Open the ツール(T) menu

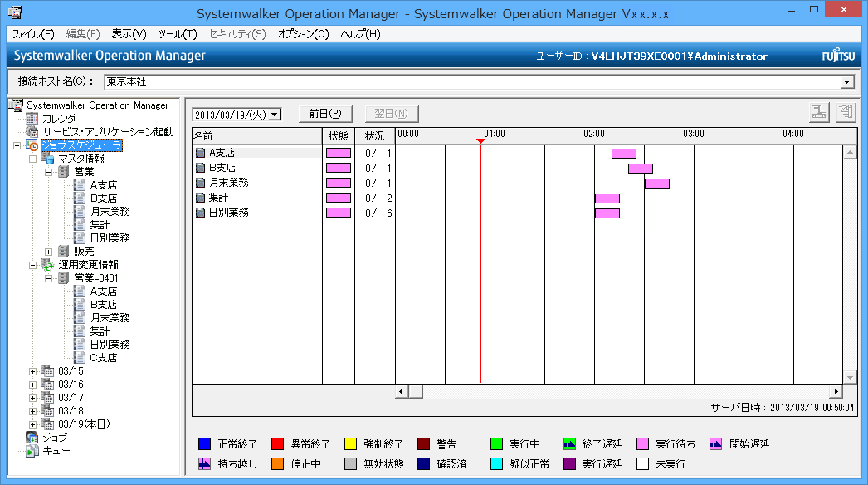pos(178,34)
